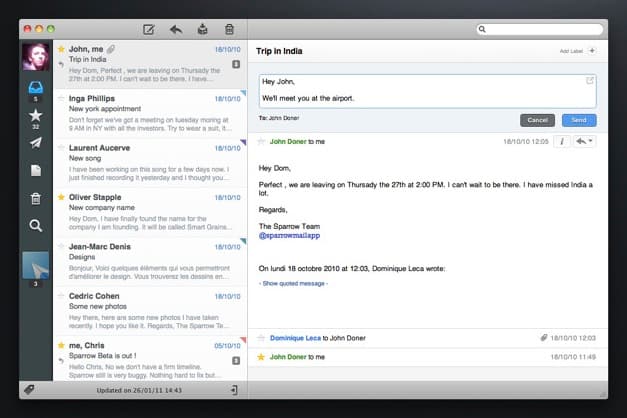This screenshot has width=627, height=418.
Task: Click purple label flag on Laurent Aucerve row
Action: pyautogui.click(x=243, y=142)
